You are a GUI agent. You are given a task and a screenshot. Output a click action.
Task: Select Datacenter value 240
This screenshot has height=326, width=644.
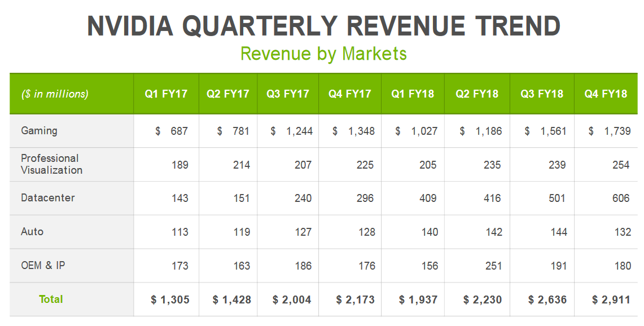coord(303,199)
